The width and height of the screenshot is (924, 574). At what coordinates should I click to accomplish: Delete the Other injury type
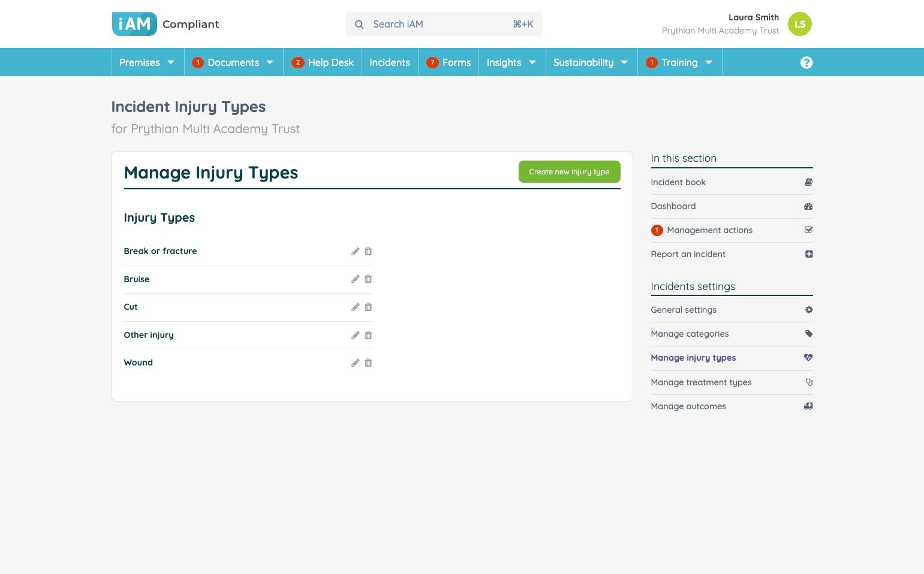pyautogui.click(x=368, y=336)
